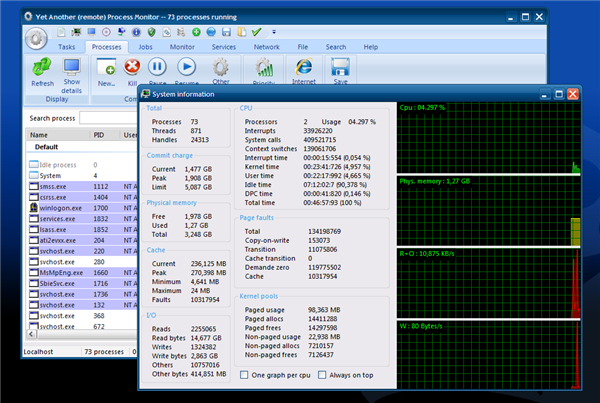
Task: Select the Idle process row
Action: (83, 165)
